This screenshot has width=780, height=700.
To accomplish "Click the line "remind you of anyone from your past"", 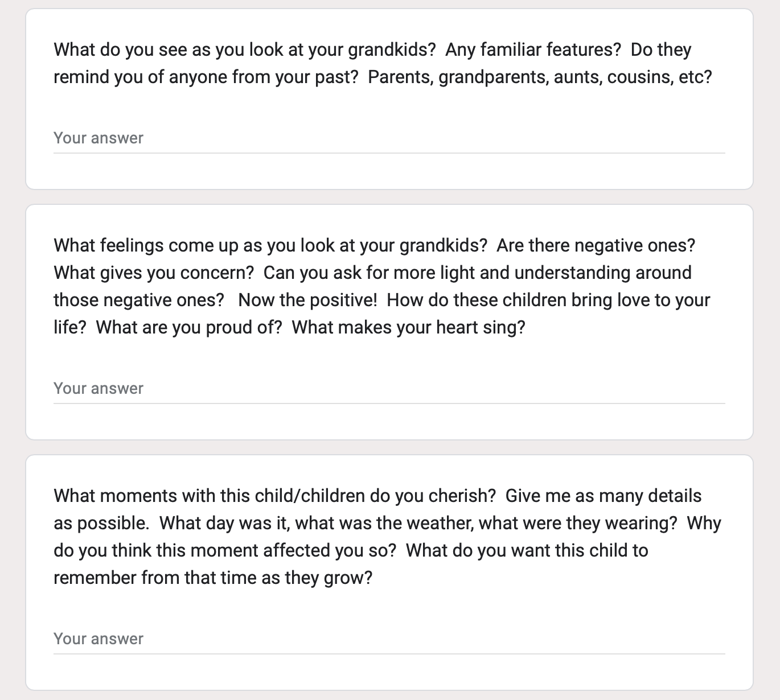I will coord(383,77).
